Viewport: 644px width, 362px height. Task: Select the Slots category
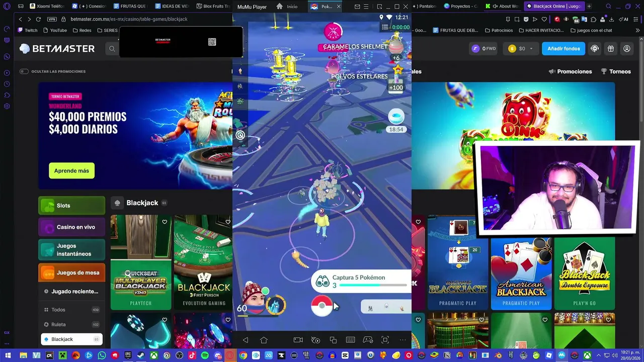[71, 206]
